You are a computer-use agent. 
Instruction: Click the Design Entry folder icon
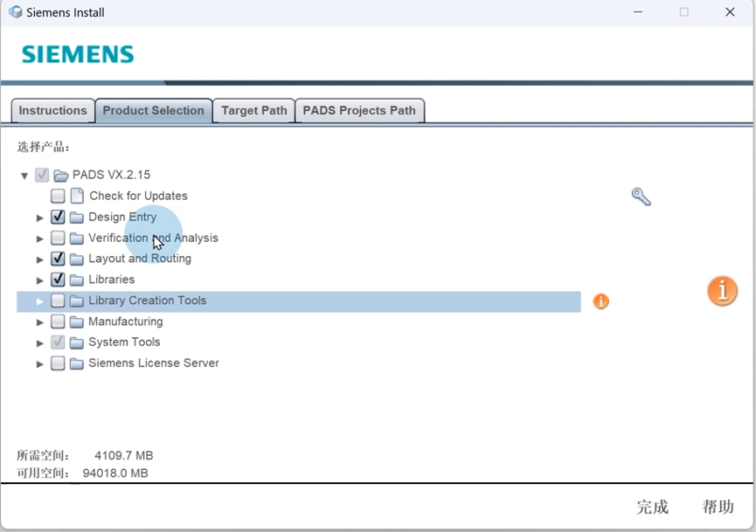pos(77,217)
